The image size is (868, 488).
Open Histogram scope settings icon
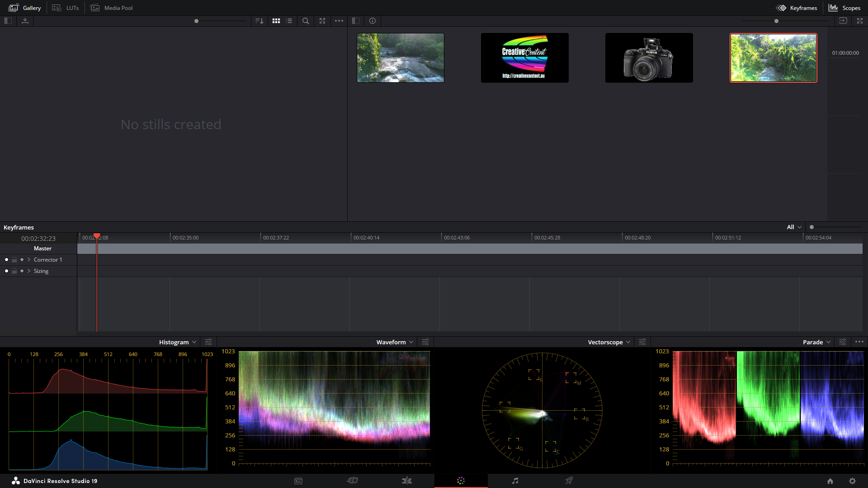click(x=208, y=342)
